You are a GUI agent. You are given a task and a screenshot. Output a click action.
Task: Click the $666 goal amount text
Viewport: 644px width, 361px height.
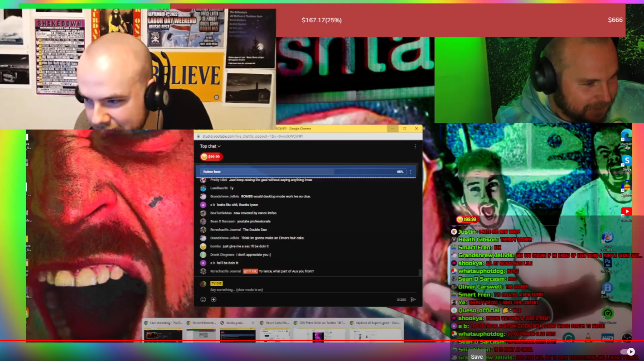tap(615, 20)
